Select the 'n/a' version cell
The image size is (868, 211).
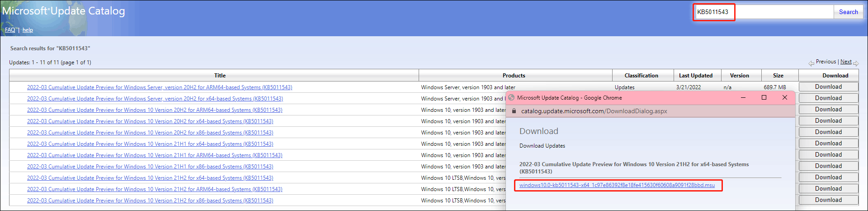(x=727, y=87)
